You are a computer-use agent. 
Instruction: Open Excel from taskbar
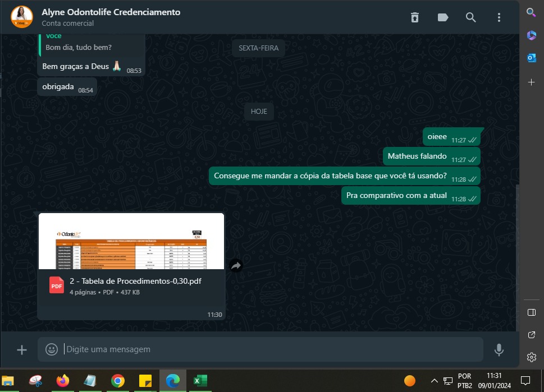click(200, 381)
